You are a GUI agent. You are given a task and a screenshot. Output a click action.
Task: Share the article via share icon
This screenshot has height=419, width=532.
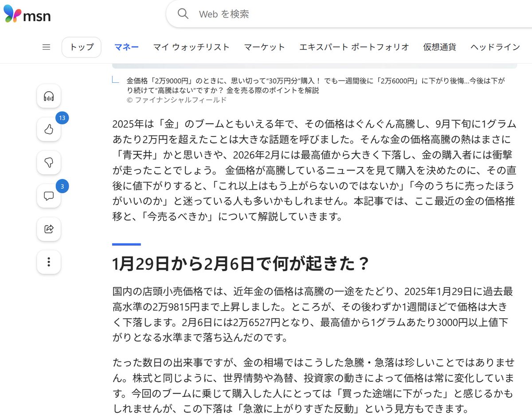(x=49, y=229)
